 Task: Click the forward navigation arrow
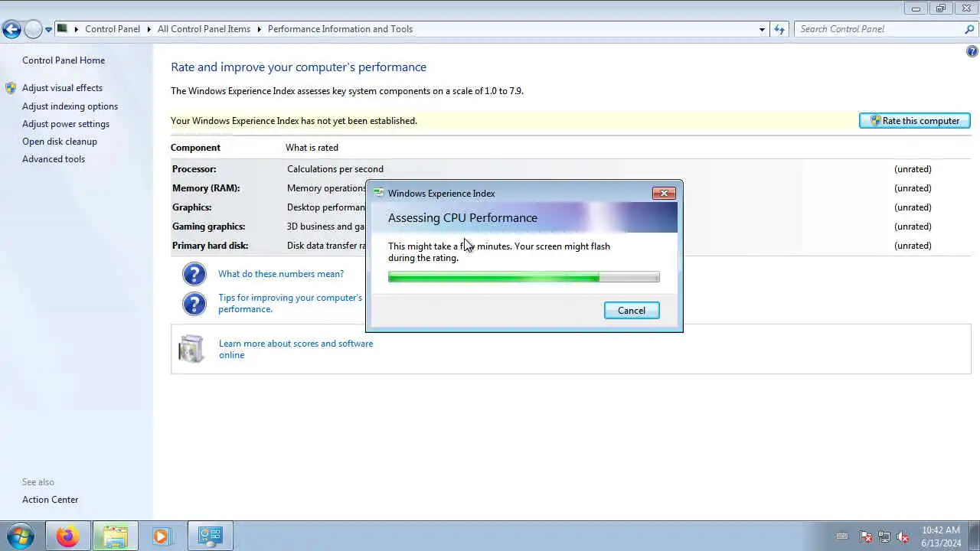pos(33,29)
